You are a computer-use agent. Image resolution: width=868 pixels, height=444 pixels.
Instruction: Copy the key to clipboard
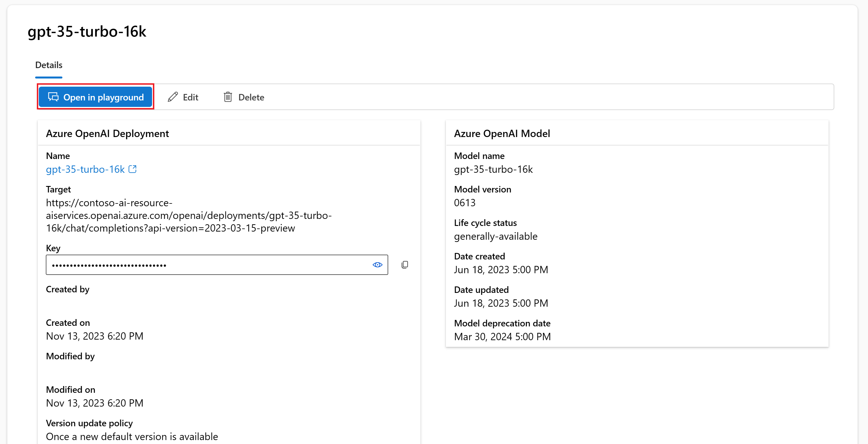click(405, 265)
